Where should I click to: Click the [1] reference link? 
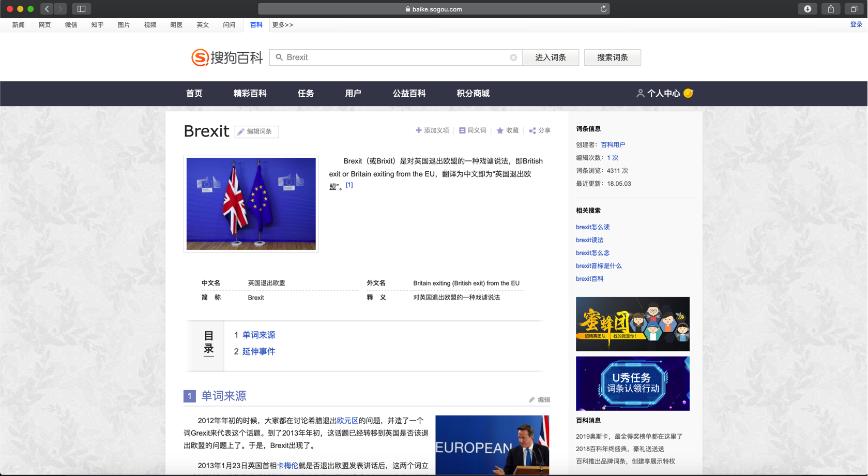[349, 185]
